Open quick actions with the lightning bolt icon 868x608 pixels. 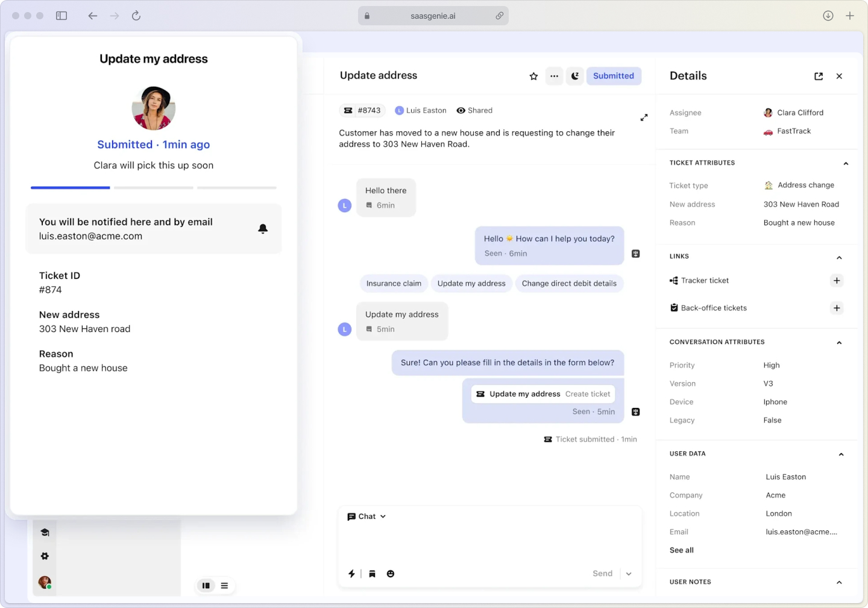[x=352, y=574]
